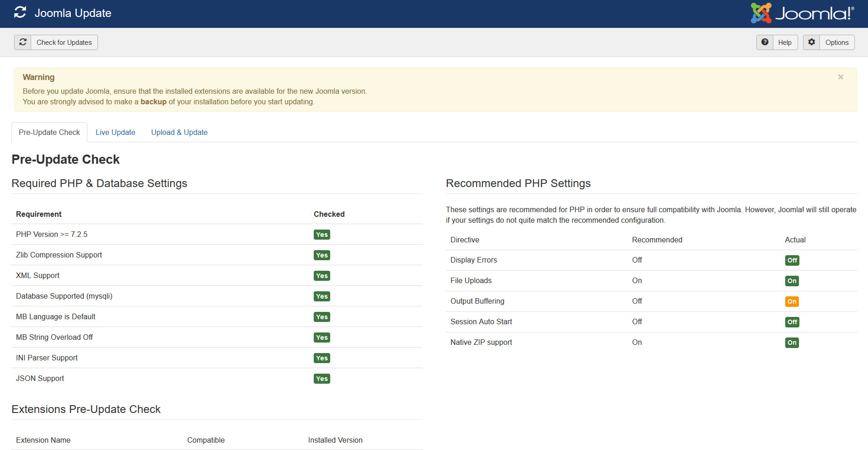868x450 pixels.
Task: Select the Pre-Update Check tab
Action: (x=49, y=132)
